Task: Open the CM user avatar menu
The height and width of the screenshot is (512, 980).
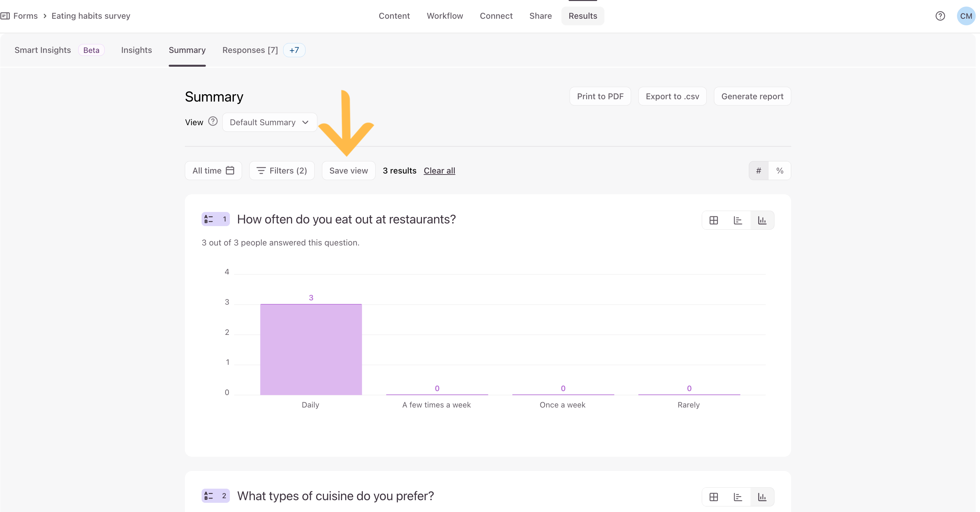Action: point(966,16)
